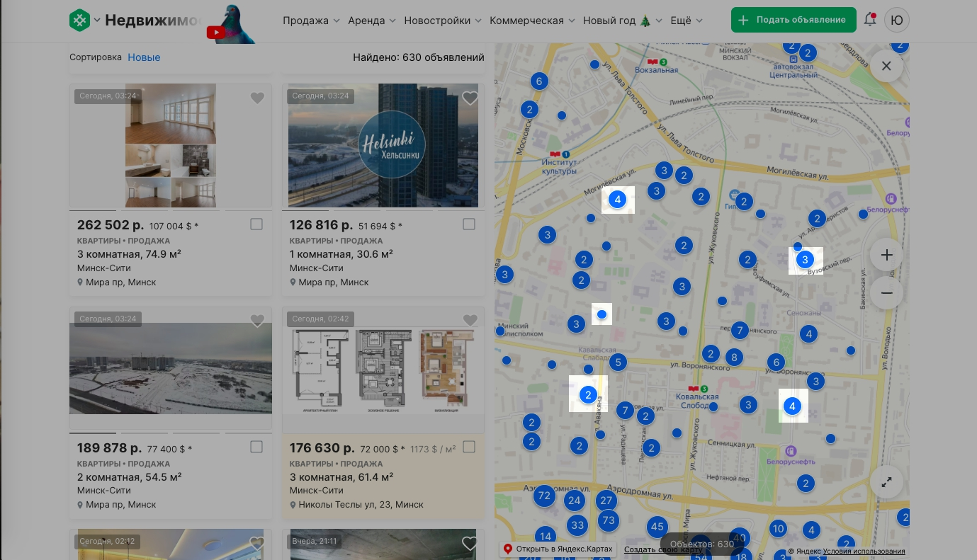Open the YouTube icon next to the pigeon
Image resolution: width=977 pixels, height=560 pixels.
click(x=216, y=32)
